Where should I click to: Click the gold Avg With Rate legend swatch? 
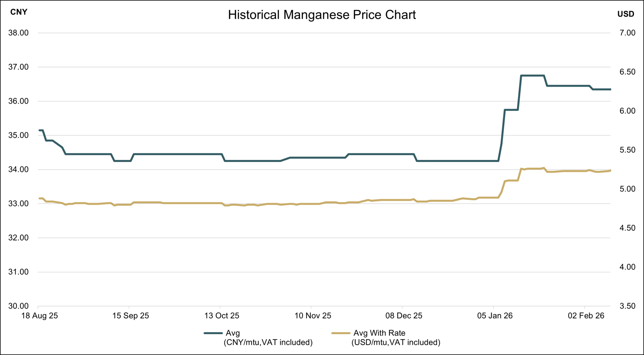[341, 333]
